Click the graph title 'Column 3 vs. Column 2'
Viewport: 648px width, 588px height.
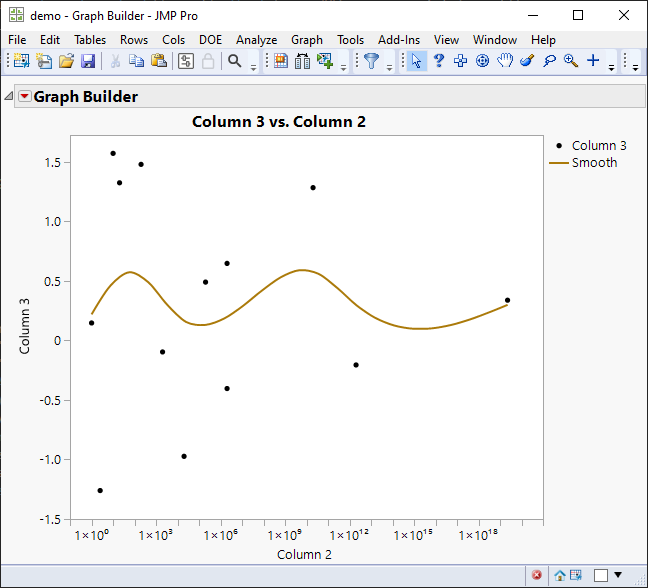point(279,121)
